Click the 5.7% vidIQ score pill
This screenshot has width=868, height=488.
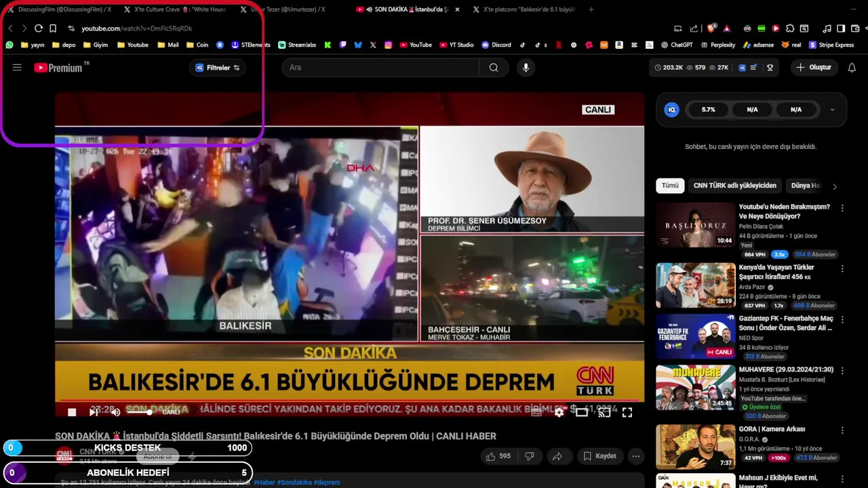point(709,110)
